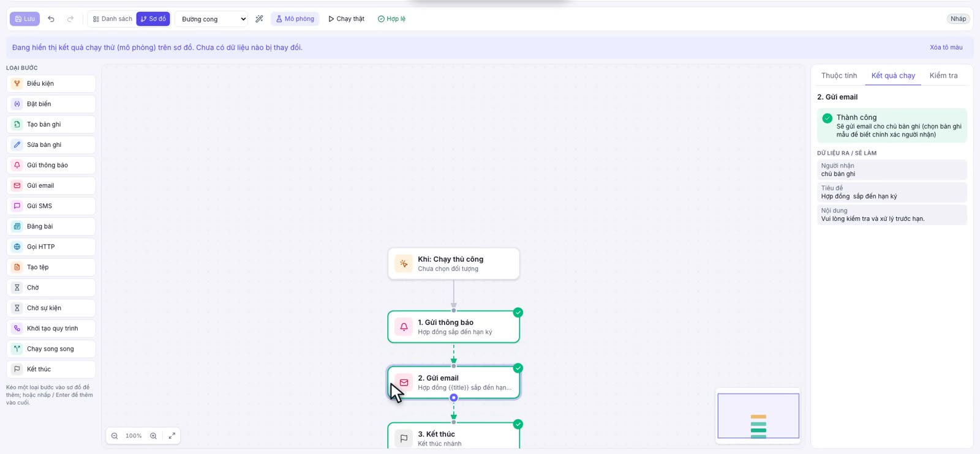Switch to Sơ đồ diagram view
Viewport: 980px width, 454px height.
pyautogui.click(x=153, y=19)
